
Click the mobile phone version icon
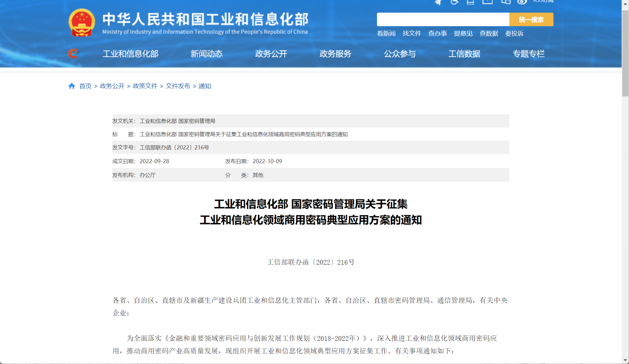[470, 2]
